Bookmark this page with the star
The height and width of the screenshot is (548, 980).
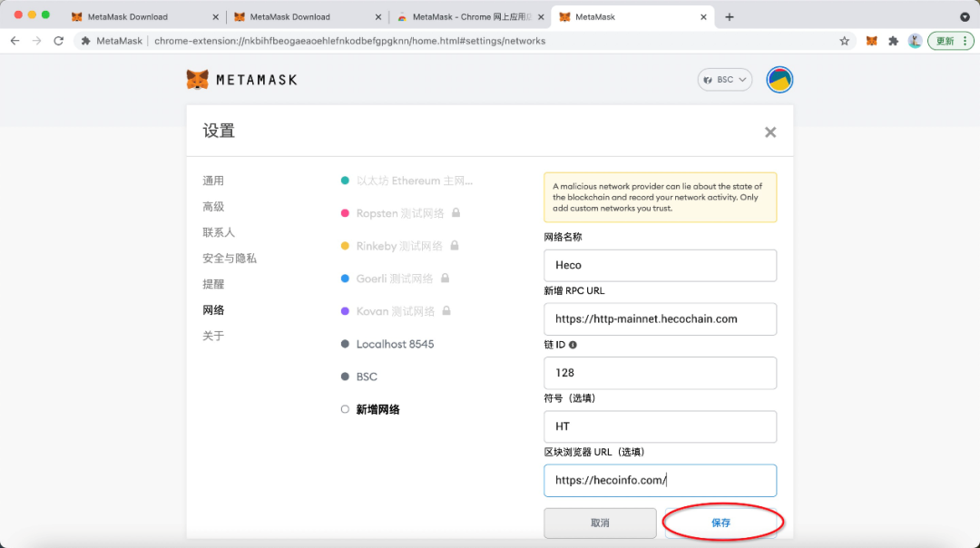coord(845,41)
